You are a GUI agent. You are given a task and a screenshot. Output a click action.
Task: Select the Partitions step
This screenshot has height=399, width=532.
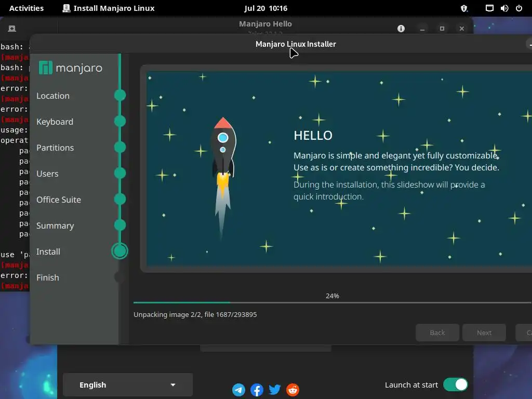[55, 148]
